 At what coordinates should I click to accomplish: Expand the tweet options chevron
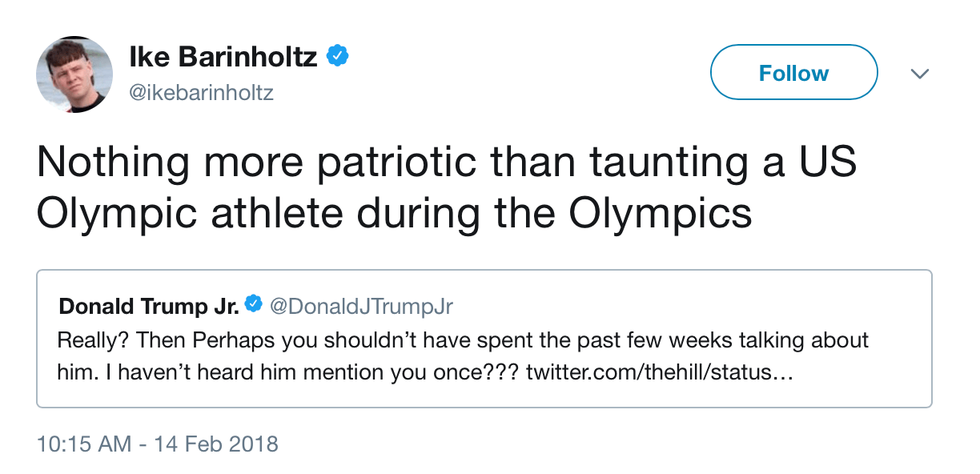pyautogui.click(x=920, y=74)
